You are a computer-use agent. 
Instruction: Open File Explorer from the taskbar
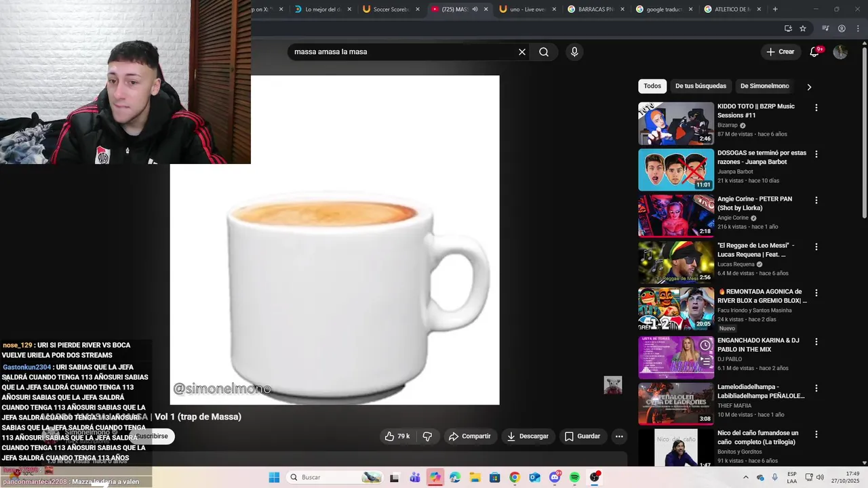pyautogui.click(x=475, y=477)
